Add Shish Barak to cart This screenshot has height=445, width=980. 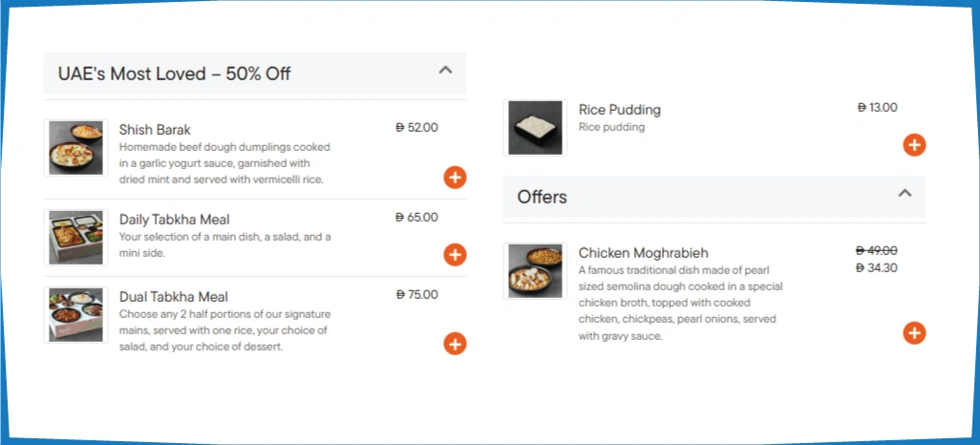click(455, 177)
